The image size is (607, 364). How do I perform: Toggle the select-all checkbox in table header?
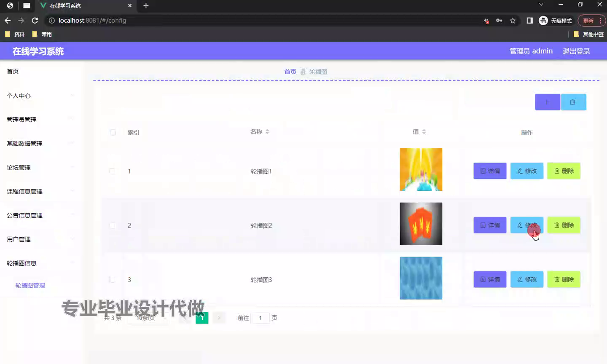point(113,132)
